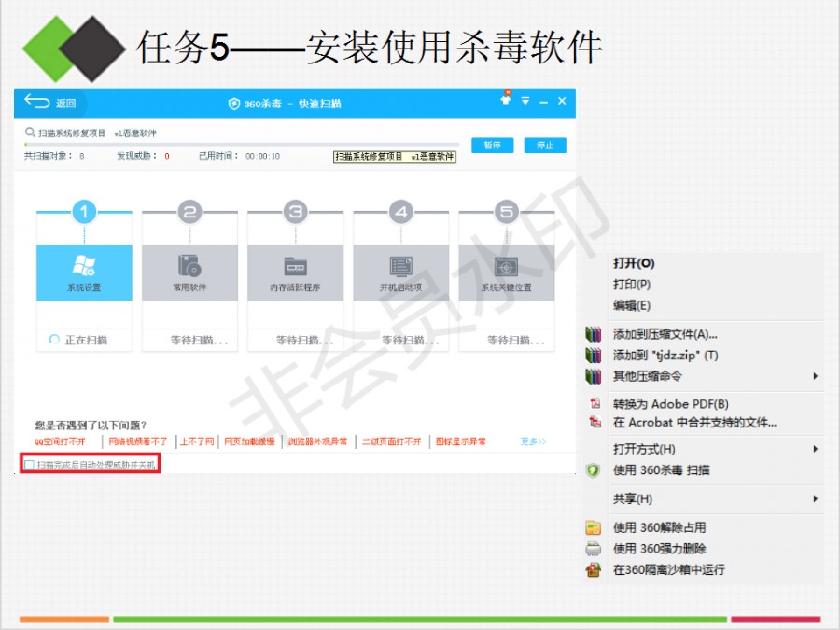Open the skin shirt icon in title bar
The height and width of the screenshot is (630, 840).
click(506, 100)
